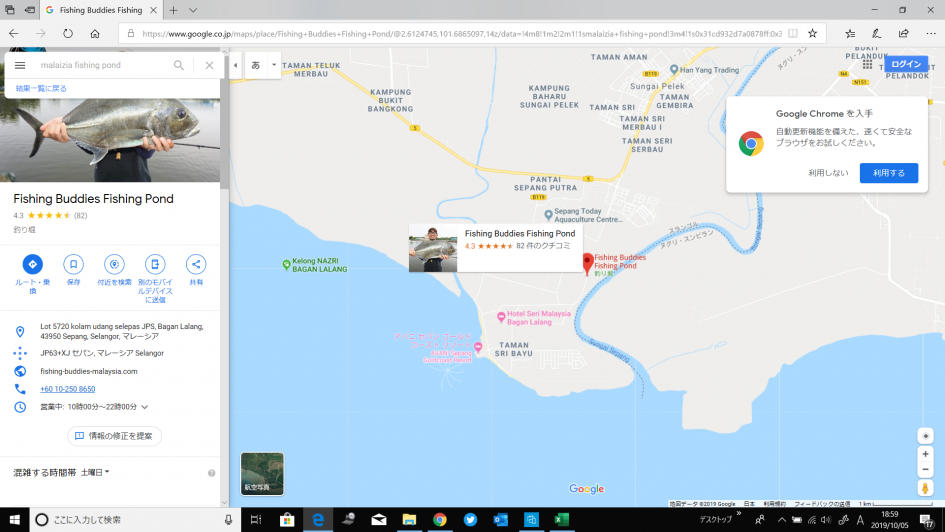This screenshot has height=532, width=945.
Task: Click the malaizia fishing pond search field
Action: click(102, 65)
